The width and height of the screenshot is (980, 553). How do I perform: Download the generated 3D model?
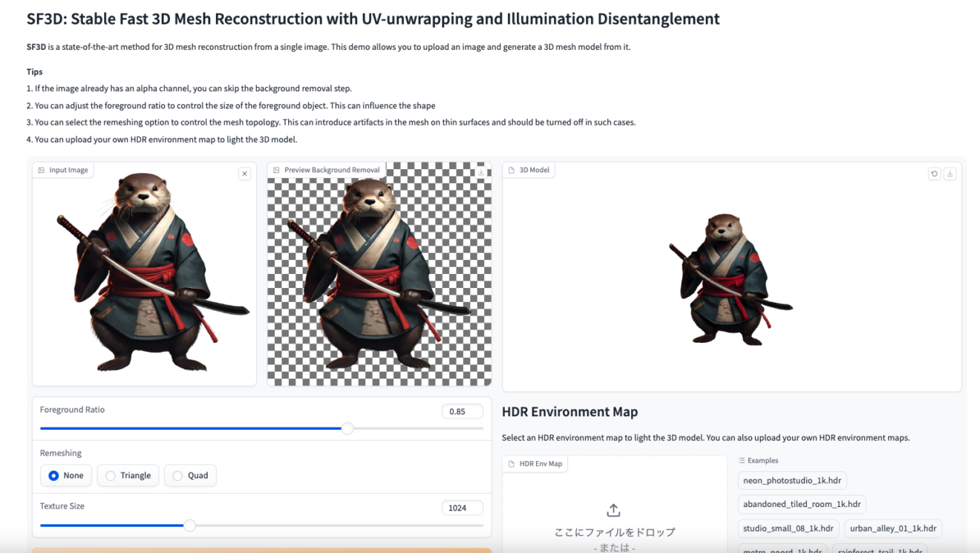[x=950, y=174]
